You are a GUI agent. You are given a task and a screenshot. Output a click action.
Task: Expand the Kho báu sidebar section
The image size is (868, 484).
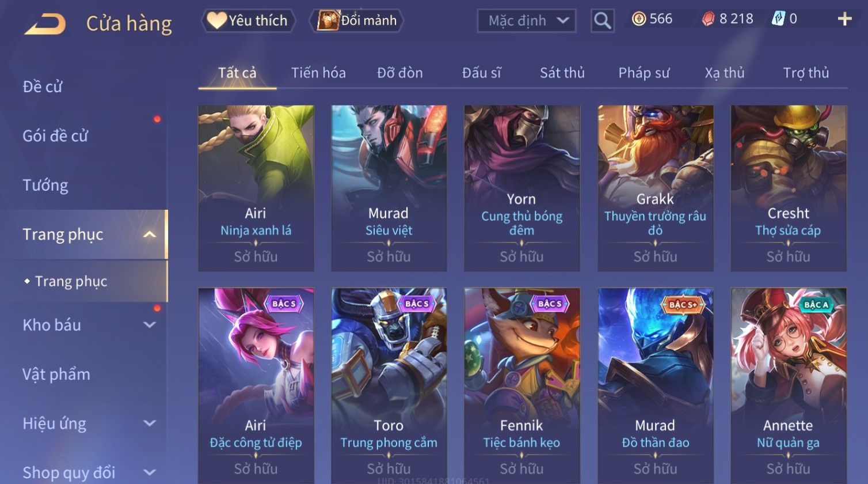pos(150,325)
